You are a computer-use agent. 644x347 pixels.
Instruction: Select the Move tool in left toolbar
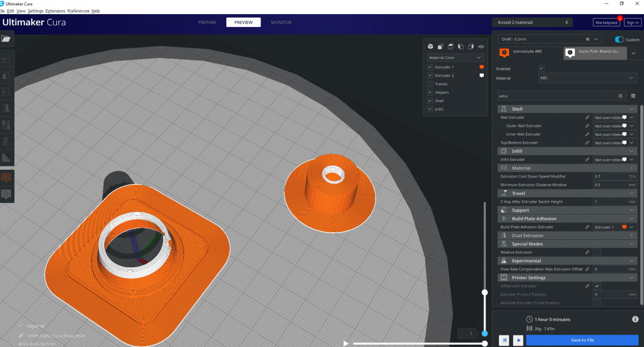tap(6, 58)
